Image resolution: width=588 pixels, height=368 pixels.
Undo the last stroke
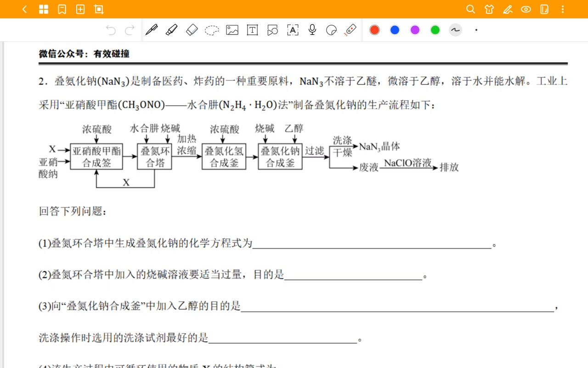click(x=111, y=30)
